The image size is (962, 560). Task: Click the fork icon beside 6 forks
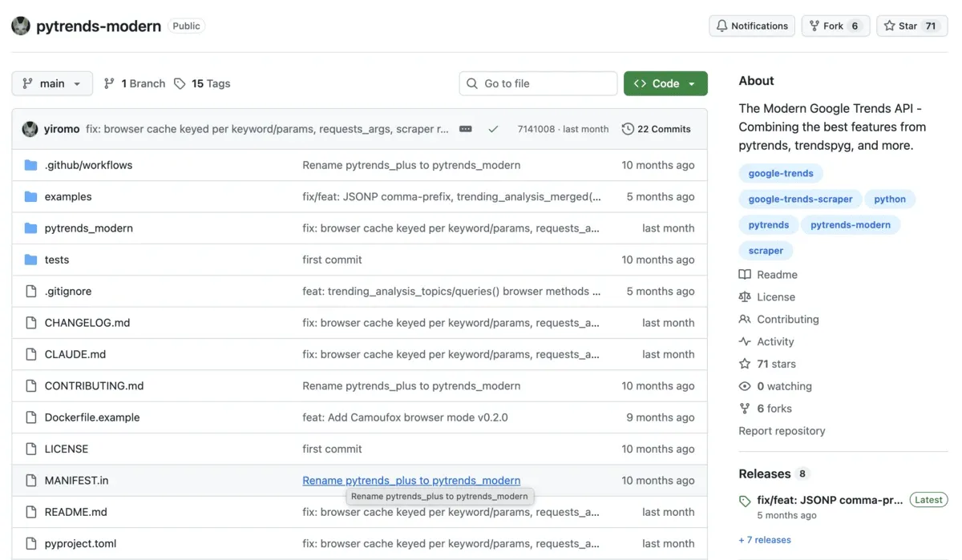click(745, 409)
